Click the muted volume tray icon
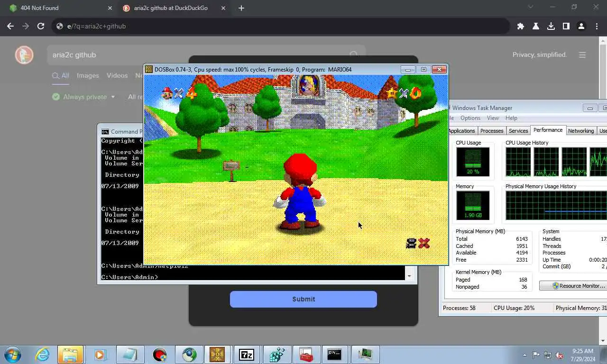 click(x=559, y=355)
